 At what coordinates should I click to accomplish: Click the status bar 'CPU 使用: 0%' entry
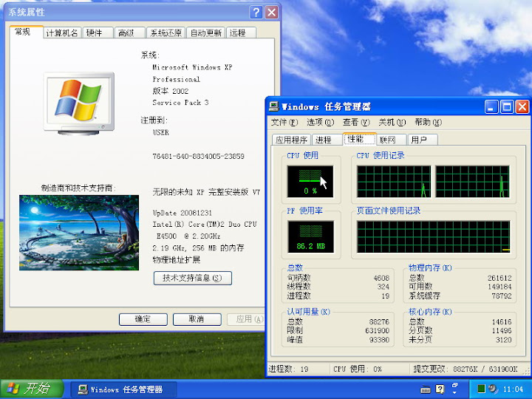(358, 369)
